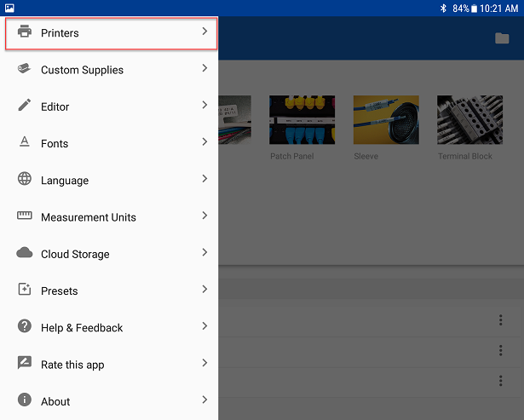Select the Cloud Storage label

(75, 254)
